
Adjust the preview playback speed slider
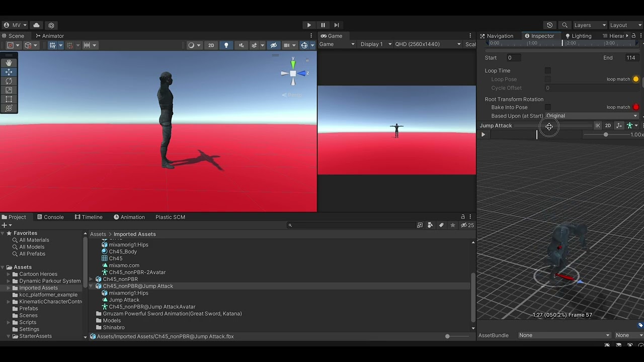[x=606, y=135]
